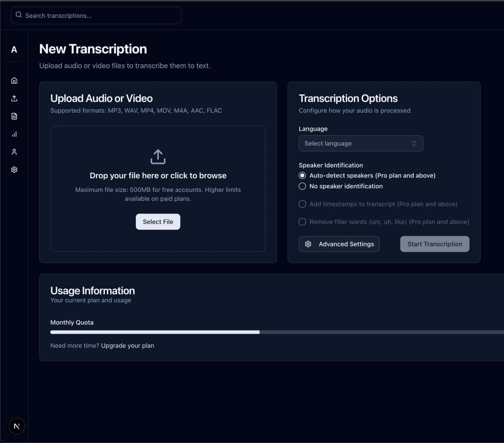
Task: Open the Select language dropdown
Action: [x=361, y=143]
